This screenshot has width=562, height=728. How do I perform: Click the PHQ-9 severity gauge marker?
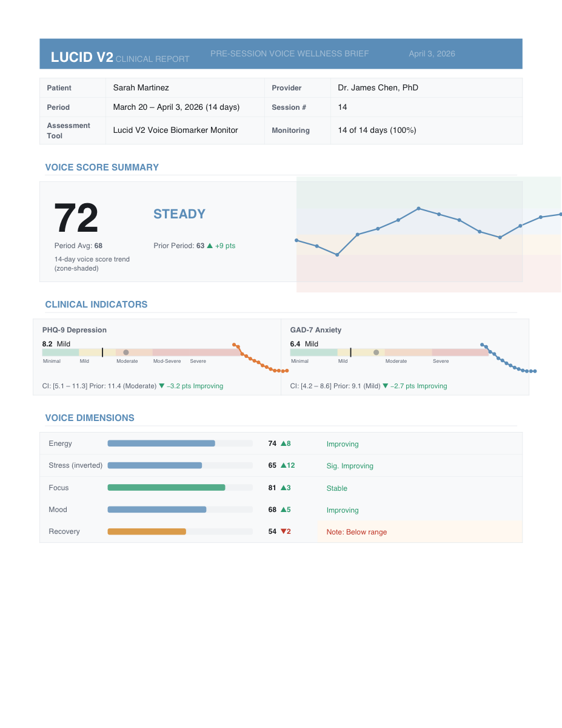coord(103,352)
